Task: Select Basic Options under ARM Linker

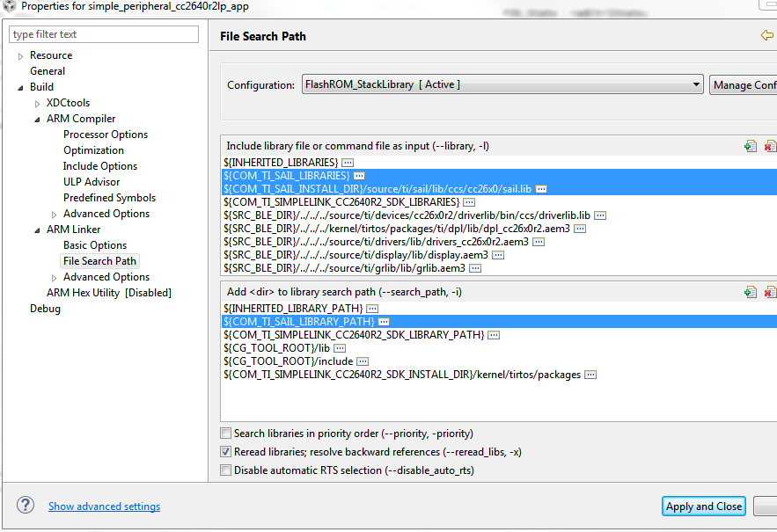Action: [95, 245]
